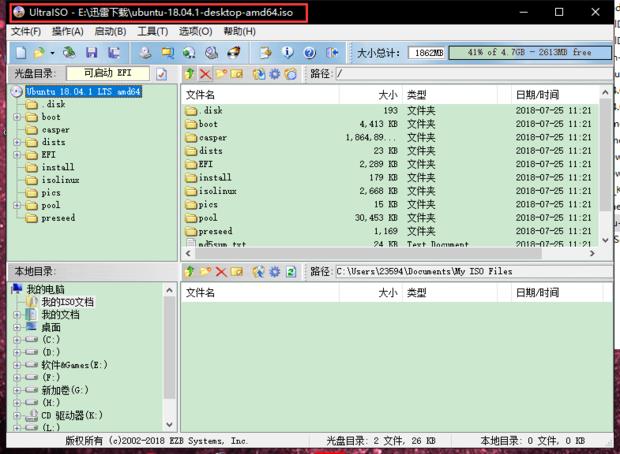Click the Burn CD/DVD image icon
This screenshot has width=620, height=454.
(233, 53)
